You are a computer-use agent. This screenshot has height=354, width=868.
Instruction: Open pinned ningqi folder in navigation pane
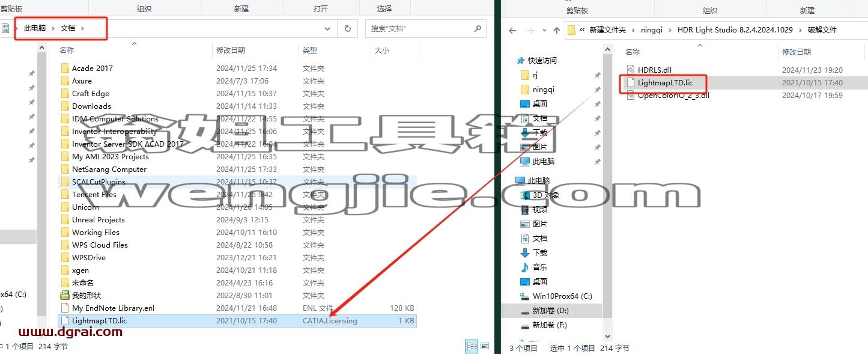[x=544, y=90]
